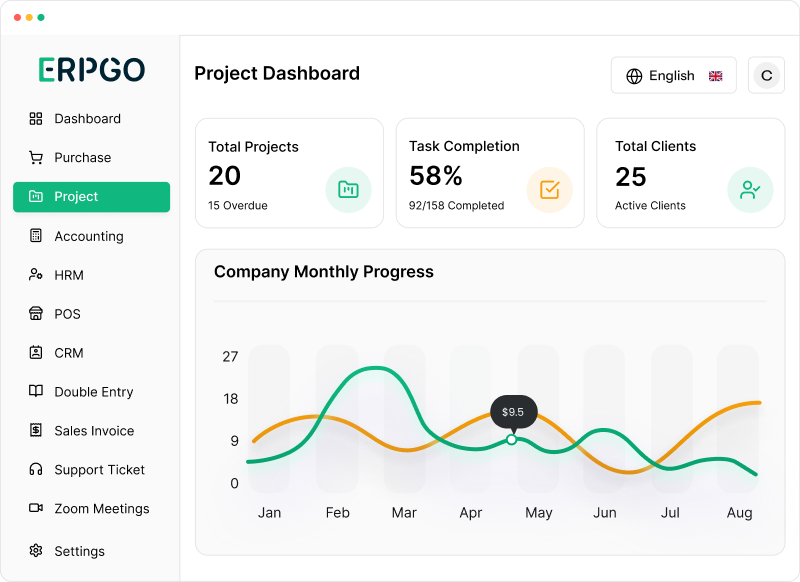
Task: Click the Jan label on chart axis
Action: (x=269, y=512)
